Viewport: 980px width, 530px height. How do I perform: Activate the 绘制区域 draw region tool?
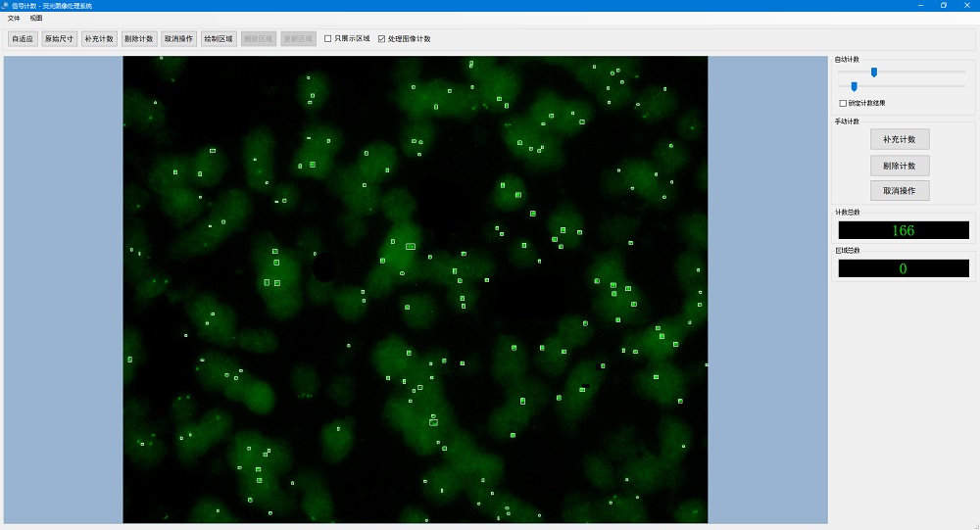coord(218,39)
